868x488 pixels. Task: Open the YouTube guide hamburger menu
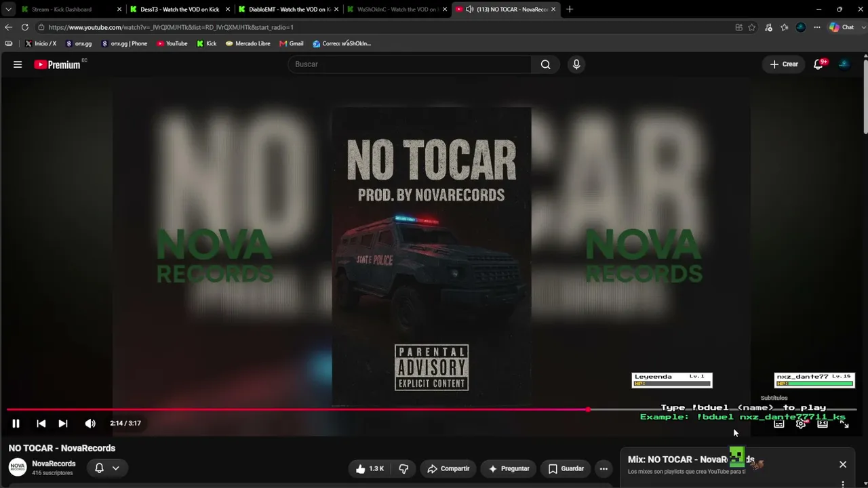pos(18,64)
